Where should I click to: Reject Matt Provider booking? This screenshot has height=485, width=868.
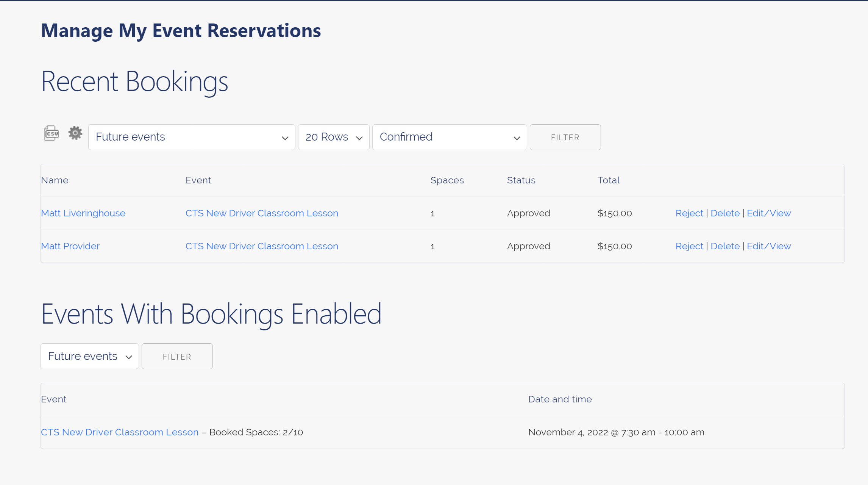coord(689,246)
